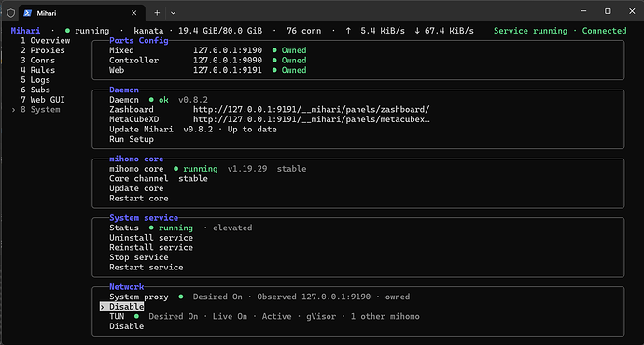Disable TUN with the bottom Disable entry

pos(127,326)
